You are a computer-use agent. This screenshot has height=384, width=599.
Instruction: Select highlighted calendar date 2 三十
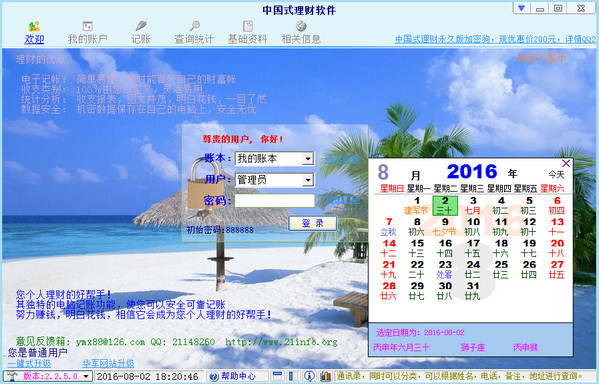[445, 206]
